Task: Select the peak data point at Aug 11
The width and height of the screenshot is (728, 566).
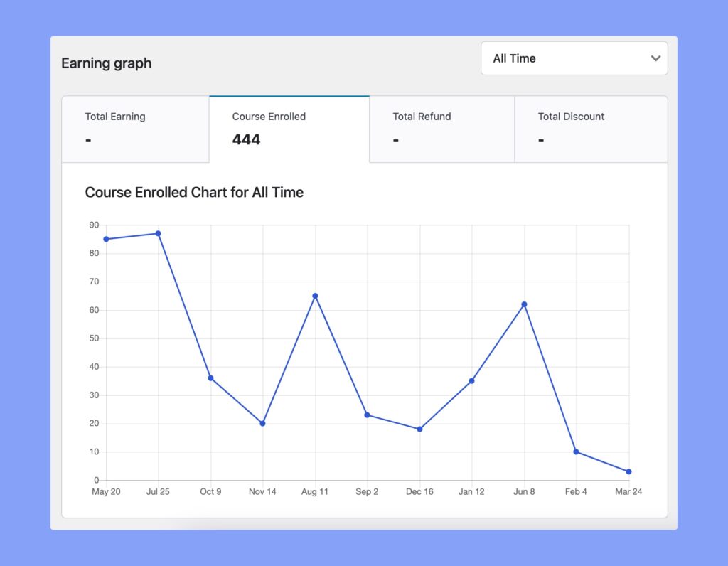Action: tap(315, 294)
